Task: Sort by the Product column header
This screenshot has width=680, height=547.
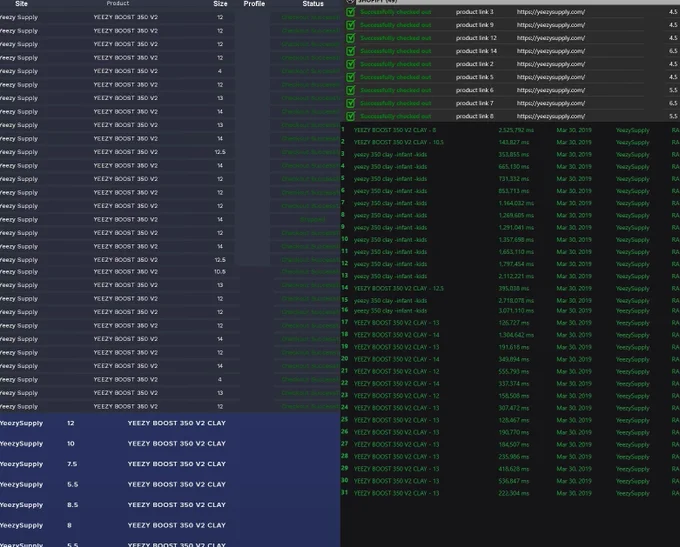Action: click(118, 3)
